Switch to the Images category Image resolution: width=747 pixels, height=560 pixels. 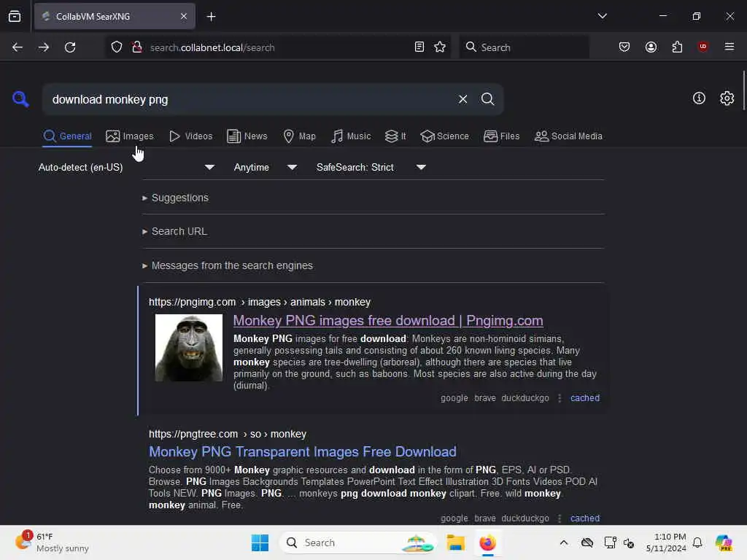coord(130,136)
